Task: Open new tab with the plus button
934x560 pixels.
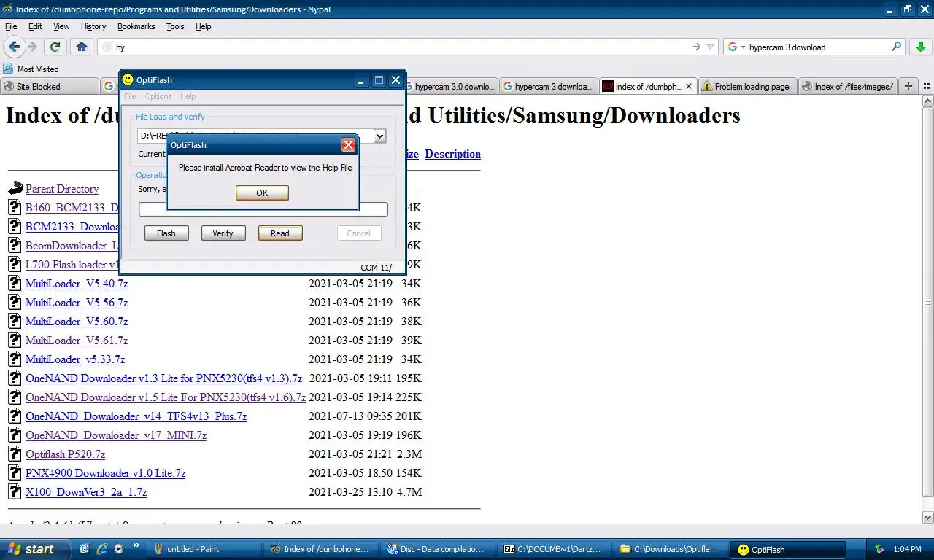Action: pyautogui.click(x=908, y=86)
